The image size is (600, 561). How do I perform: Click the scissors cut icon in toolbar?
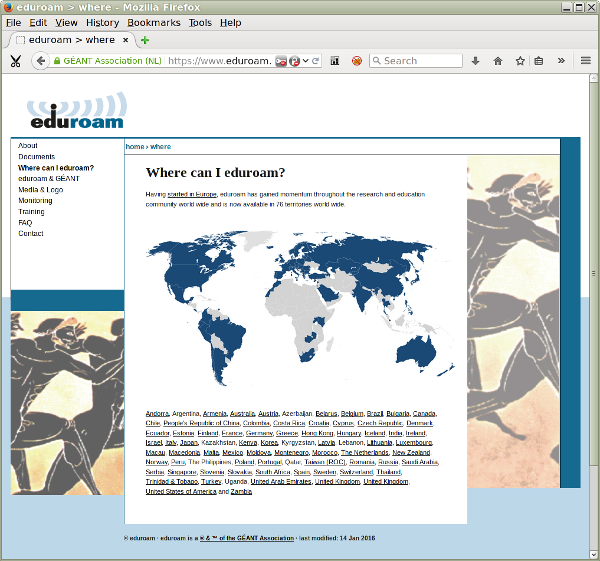coord(15,61)
